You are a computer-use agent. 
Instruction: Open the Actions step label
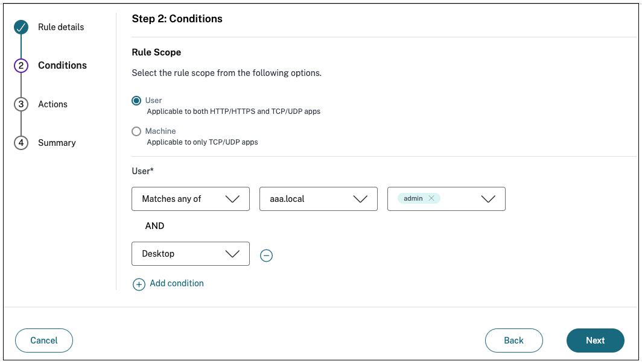[x=52, y=104]
